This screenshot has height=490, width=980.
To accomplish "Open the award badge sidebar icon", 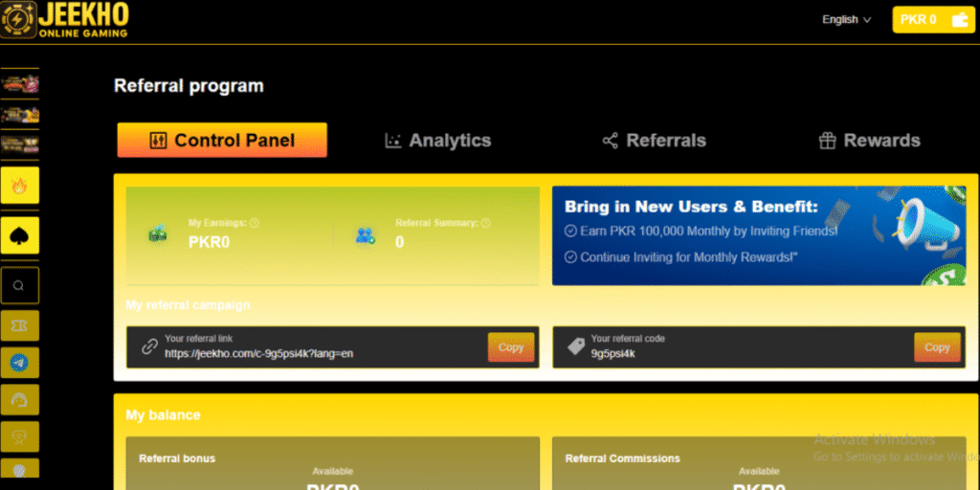I will pyautogui.click(x=20, y=436).
